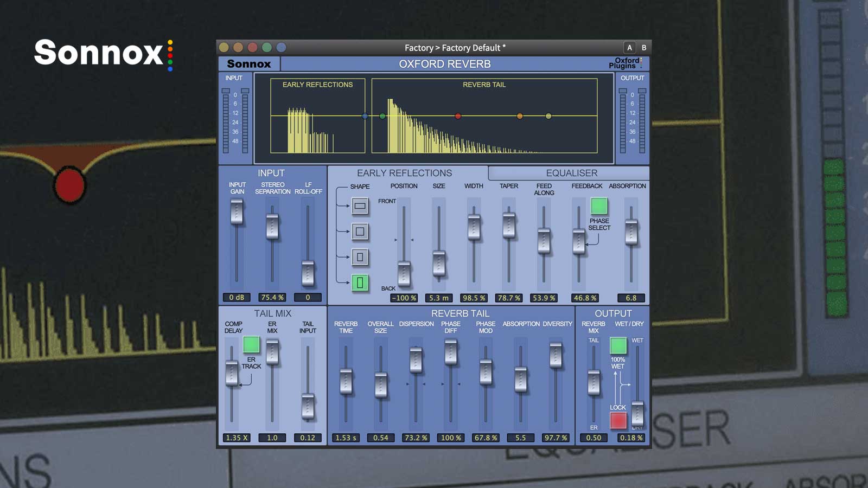Click the Feedback fader handle
This screenshot has width=868, height=488.
[579, 241]
